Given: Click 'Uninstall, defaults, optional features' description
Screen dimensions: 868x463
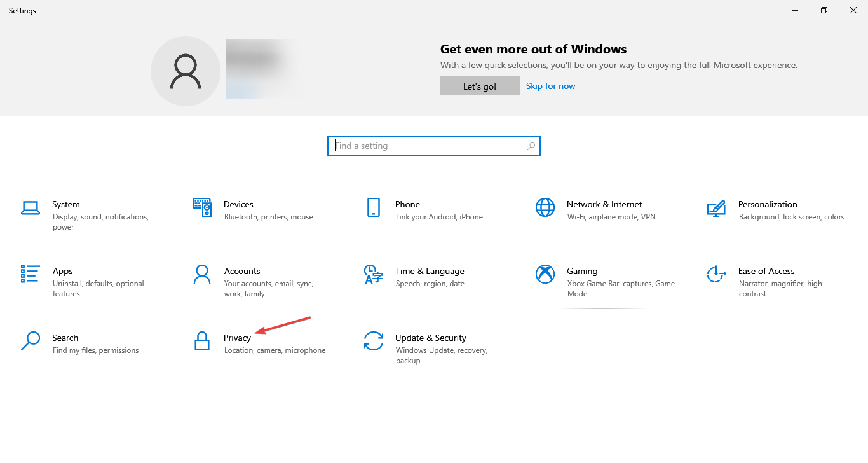Looking at the screenshot, I should point(98,289).
